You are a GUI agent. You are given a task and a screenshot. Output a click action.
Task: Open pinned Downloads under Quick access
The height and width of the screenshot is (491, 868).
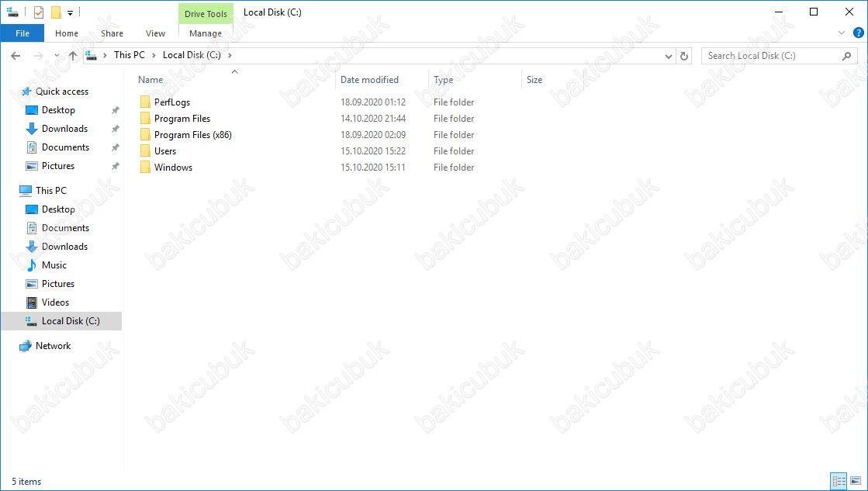point(64,129)
